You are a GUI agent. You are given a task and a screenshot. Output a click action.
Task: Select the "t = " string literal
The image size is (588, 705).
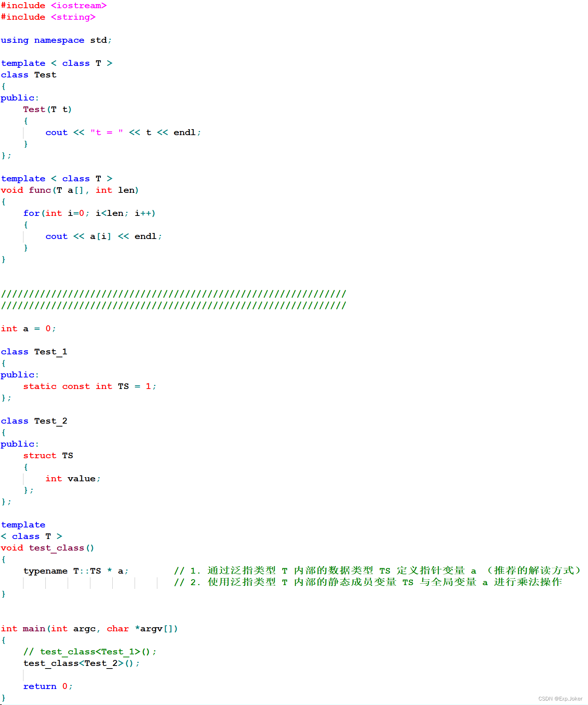106,133
